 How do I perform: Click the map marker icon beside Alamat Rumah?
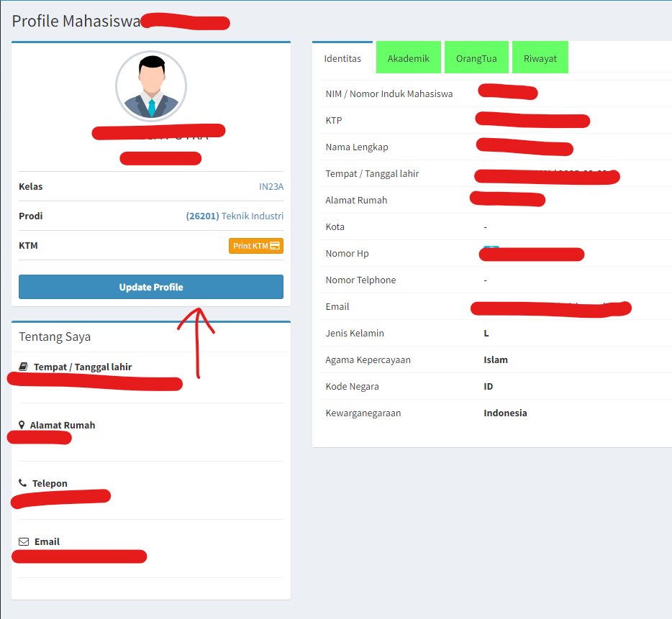pyautogui.click(x=22, y=425)
